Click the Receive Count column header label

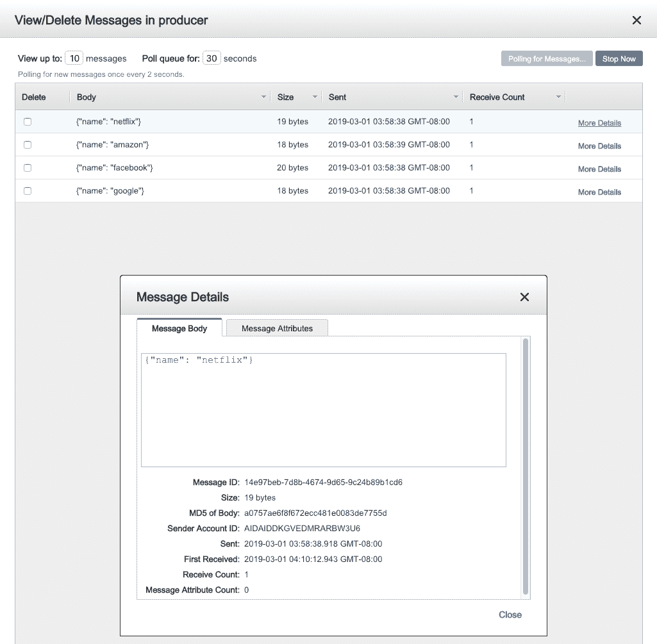[x=497, y=97]
